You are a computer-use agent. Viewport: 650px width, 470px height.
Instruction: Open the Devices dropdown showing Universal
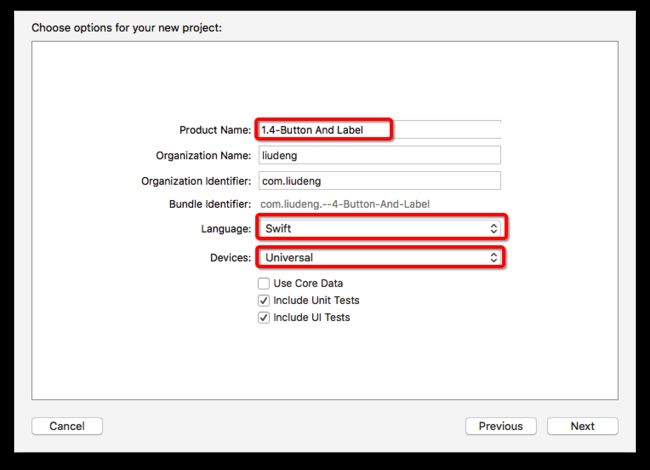click(x=381, y=257)
